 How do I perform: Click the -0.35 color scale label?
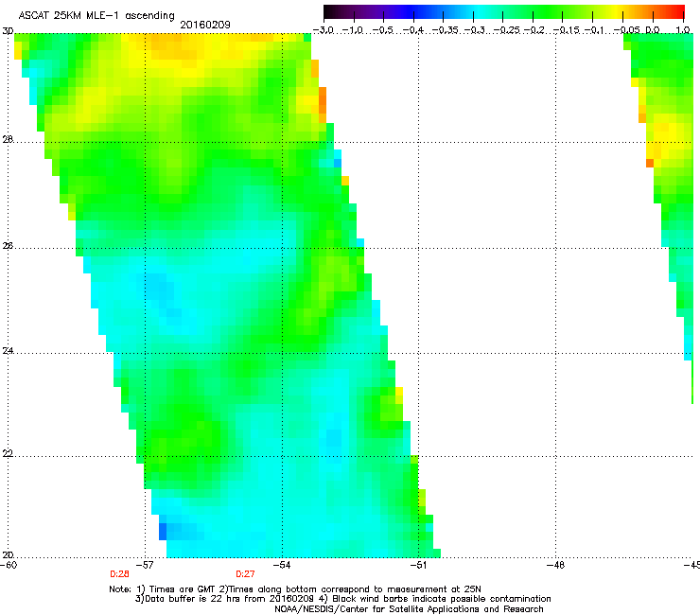point(445,30)
